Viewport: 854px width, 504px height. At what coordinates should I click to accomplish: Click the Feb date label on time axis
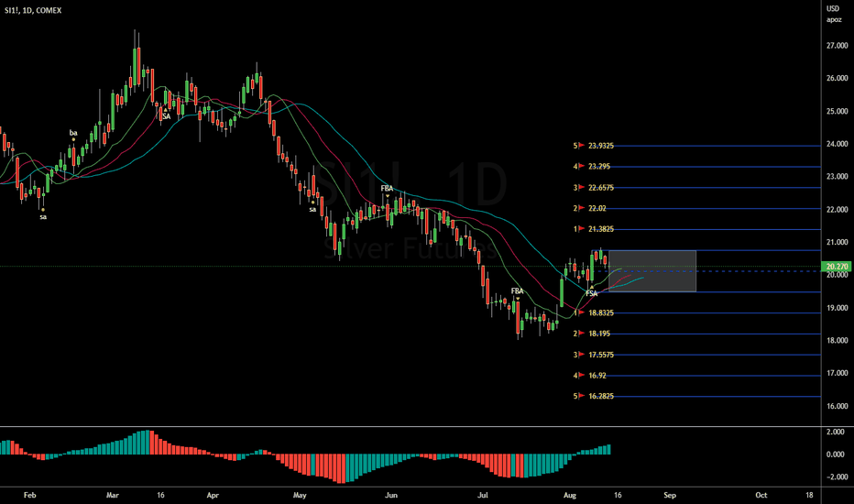pos(30,495)
